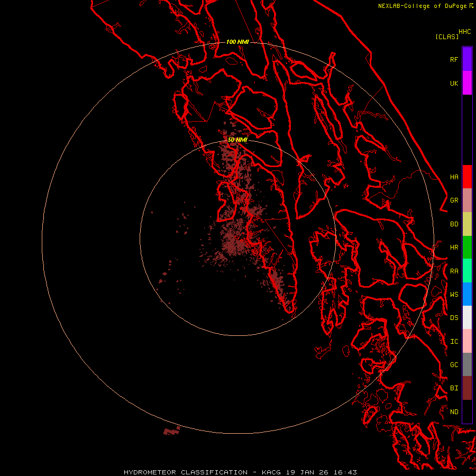Image resolution: width=476 pixels, height=476 pixels.
Task: Click the DS legend label
Action: [x=454, y=318]
